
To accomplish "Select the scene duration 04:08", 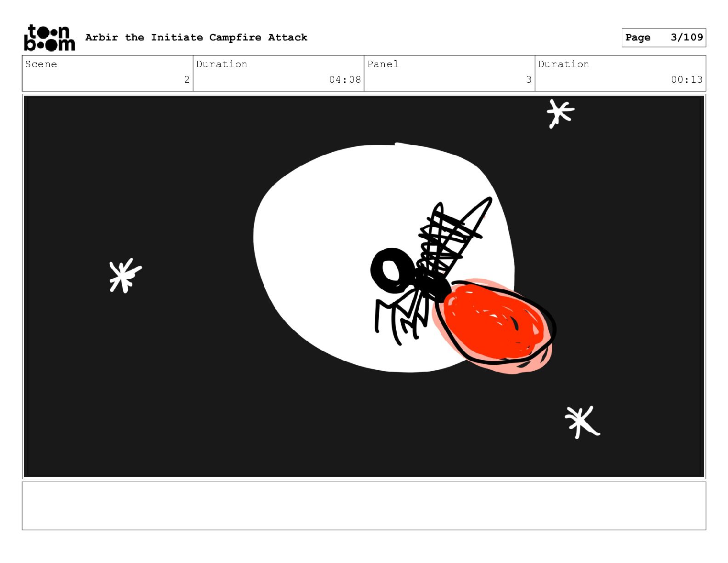I will pos(345,80).
